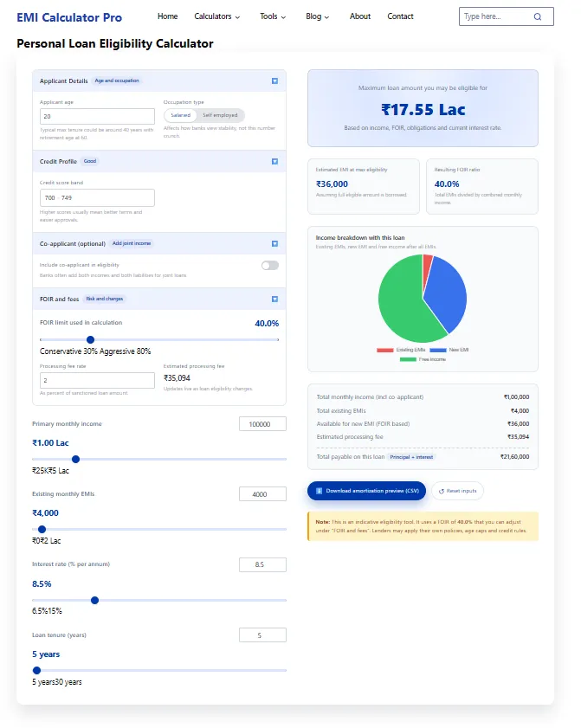
Task: Click the Principal + interest badge
Action: coord(411,457)
